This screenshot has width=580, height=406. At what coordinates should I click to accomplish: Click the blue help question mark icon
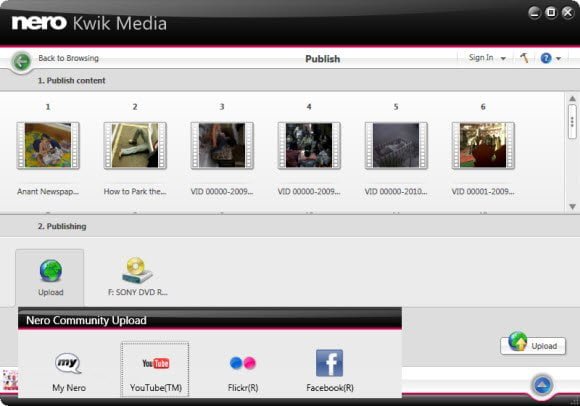[x=546, y=58]
